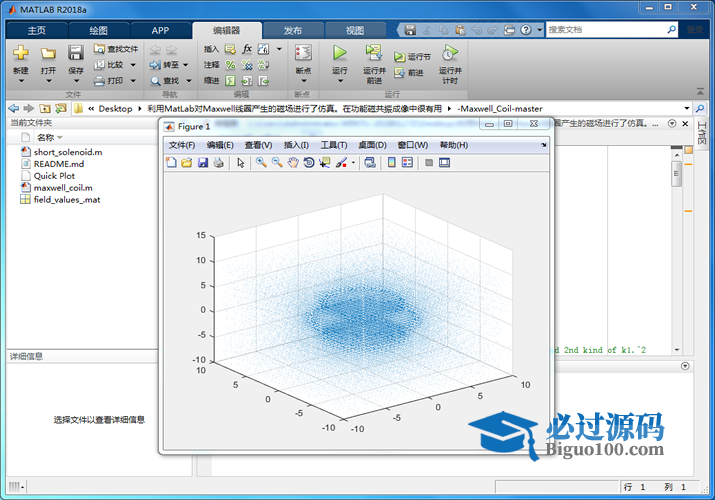715x500 pixels.
Task: Click 查找文件 (Find Files) in the ribbon
Action: [x=116, y=49]
